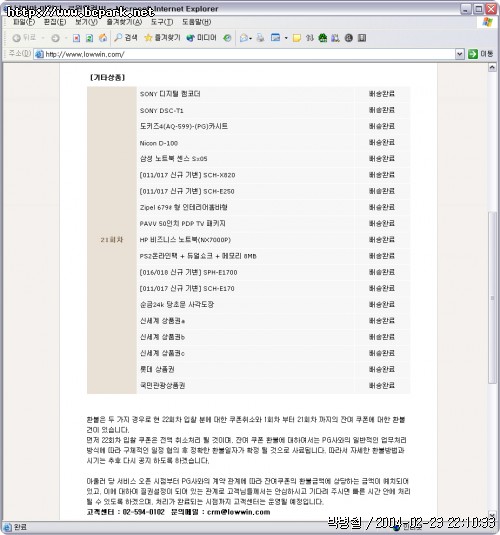Viewport: 500px width, 535px height.
Task: Click the 'SCH-E250' item row
Action: coord(273,191)
